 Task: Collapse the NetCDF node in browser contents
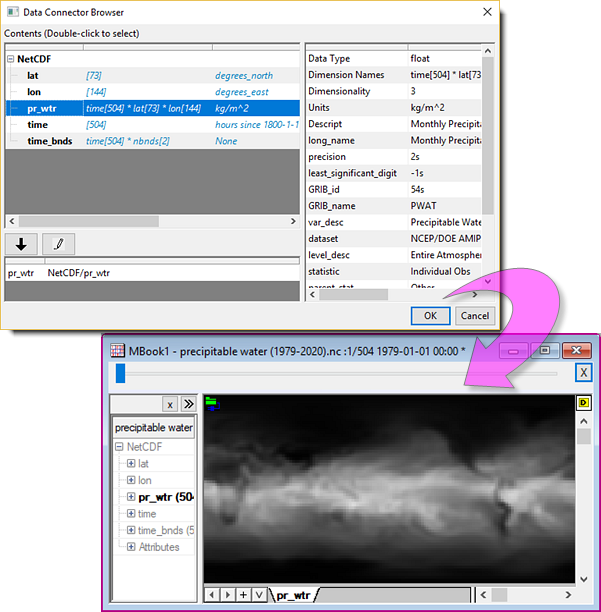click(x=11, y=59)
